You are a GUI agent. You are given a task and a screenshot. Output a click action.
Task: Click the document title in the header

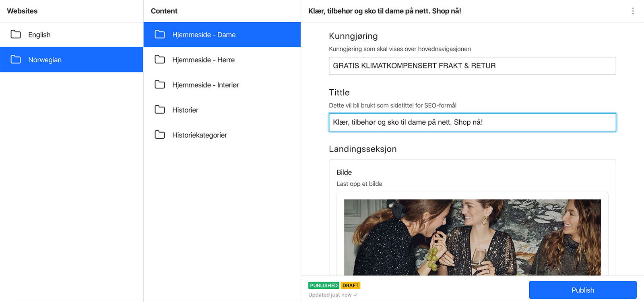click(x=385, y=11)
